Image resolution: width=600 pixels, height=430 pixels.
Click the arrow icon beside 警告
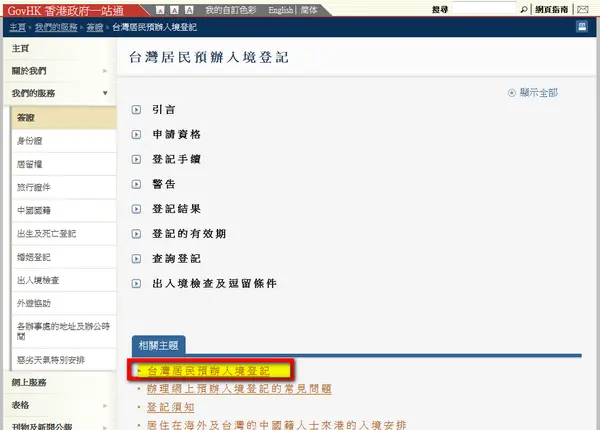pos(136,184)
